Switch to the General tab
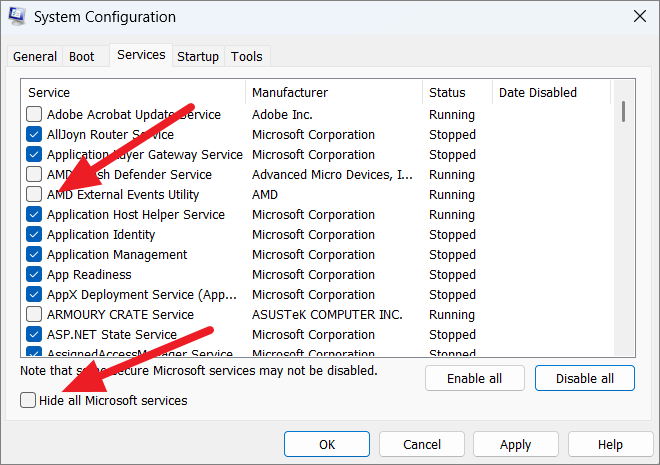The image size is (660, 465). click(35, 57)
